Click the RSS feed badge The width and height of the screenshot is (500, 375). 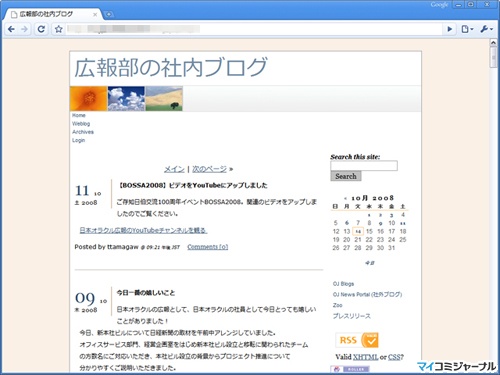coord(357,340)
